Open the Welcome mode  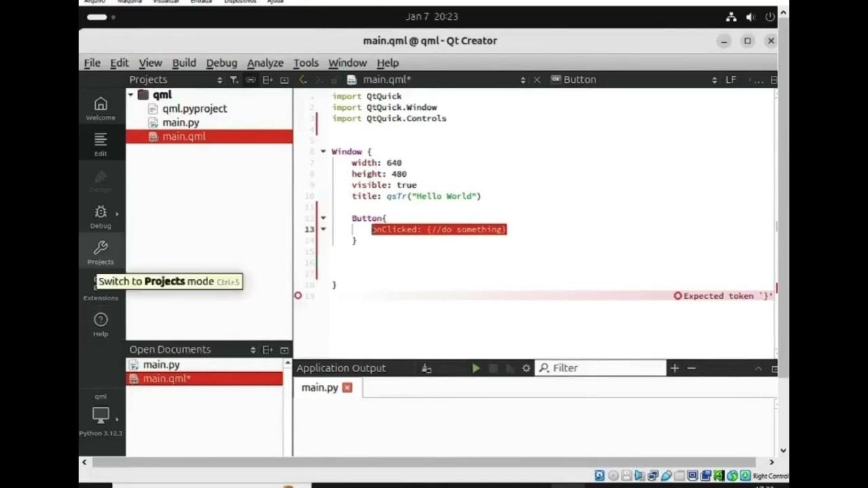[100, 108]
